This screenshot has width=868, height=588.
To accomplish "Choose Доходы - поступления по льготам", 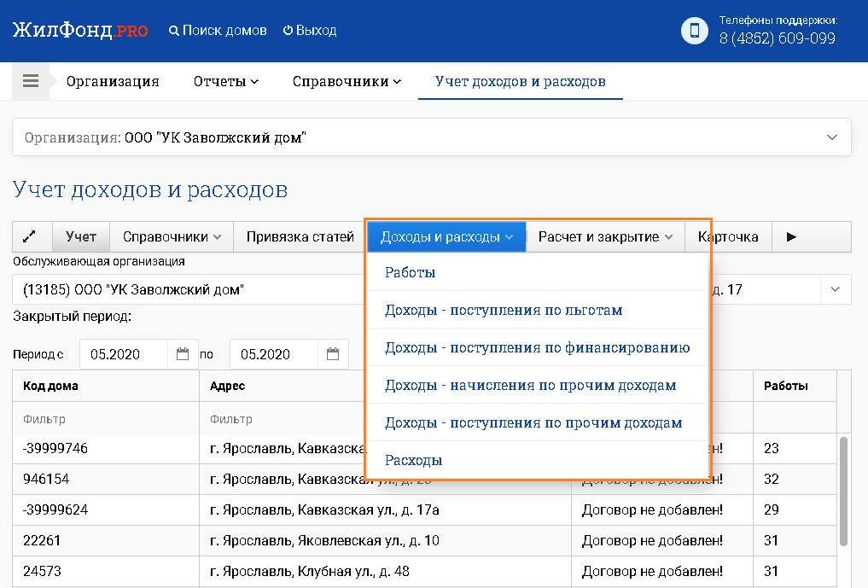I will click(504, 310).
